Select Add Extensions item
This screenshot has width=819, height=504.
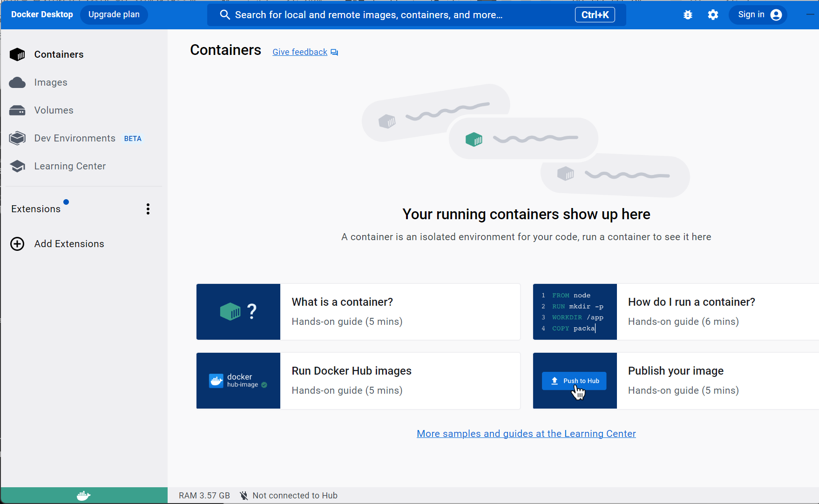point(84,244)
